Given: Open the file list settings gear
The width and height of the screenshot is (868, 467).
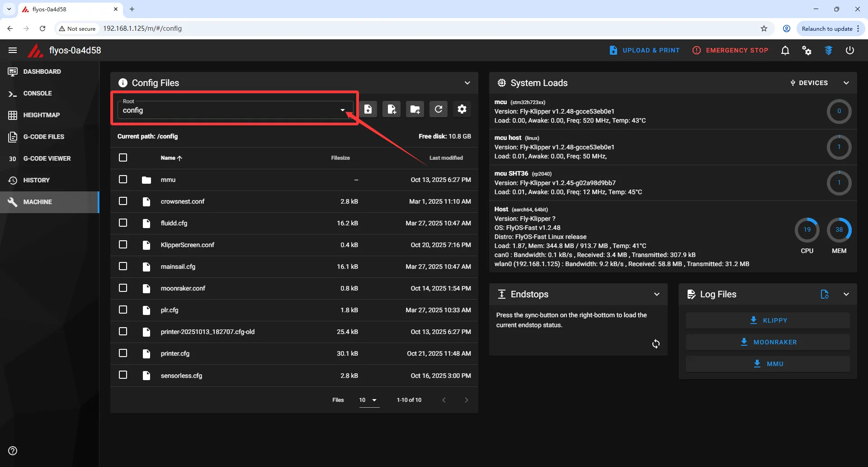Looking at the screenshot, I should tap(462, 109).
